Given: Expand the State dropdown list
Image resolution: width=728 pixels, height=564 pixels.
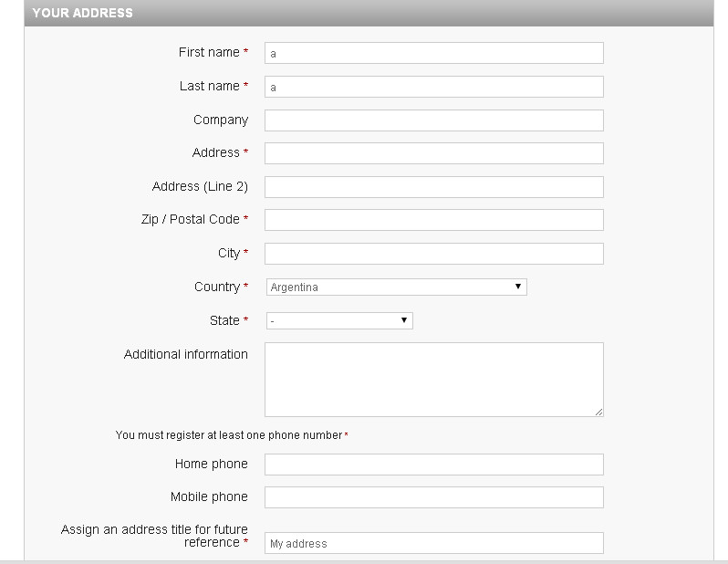Looking at the screenshot, I should point(338,321).
